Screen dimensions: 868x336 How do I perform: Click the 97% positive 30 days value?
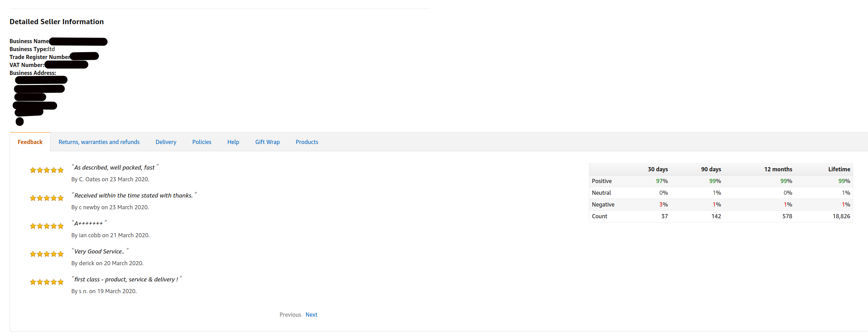click(662, 181)
